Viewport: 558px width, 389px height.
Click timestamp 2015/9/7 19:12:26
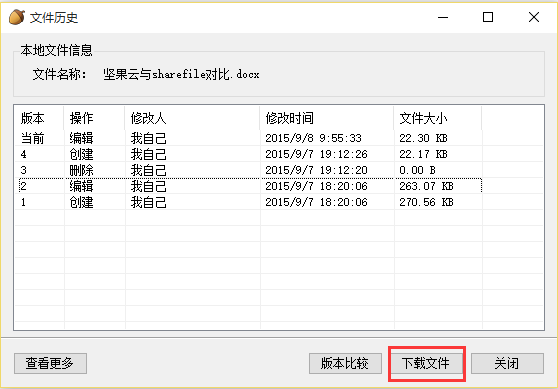coord(316,154)
